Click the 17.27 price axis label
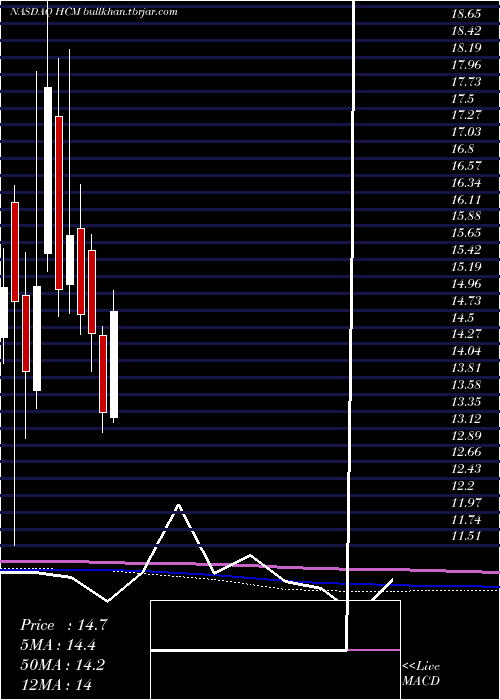The width and height of the screenshot is (500, 700). click(x=466, y=115)
